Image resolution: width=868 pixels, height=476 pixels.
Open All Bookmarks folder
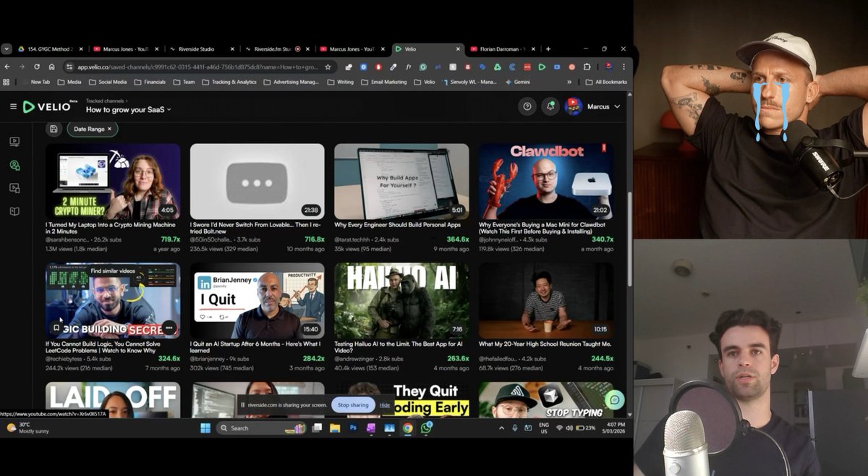click(606, 82)
